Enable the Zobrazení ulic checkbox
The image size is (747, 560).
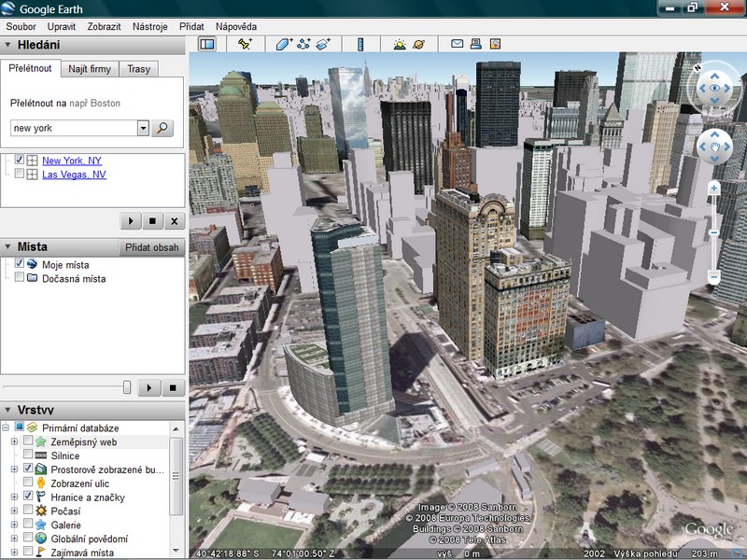28,482
